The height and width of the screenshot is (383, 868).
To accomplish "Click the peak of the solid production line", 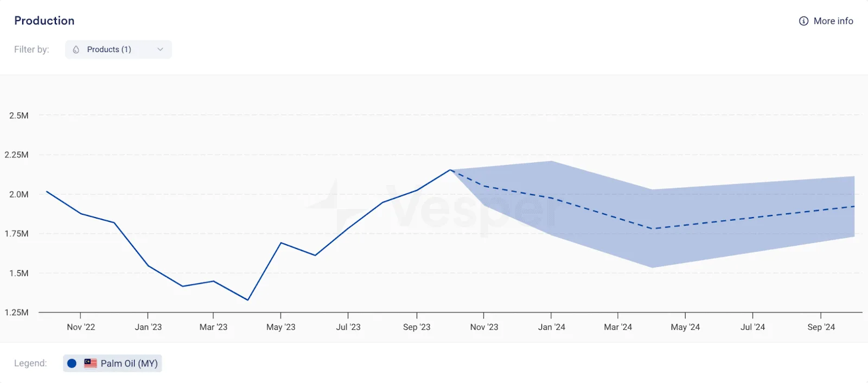I will 450,170.
